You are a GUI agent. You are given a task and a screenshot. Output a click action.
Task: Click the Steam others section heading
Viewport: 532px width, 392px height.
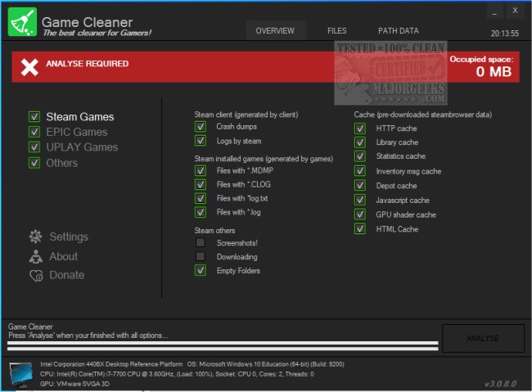point(214,231)
